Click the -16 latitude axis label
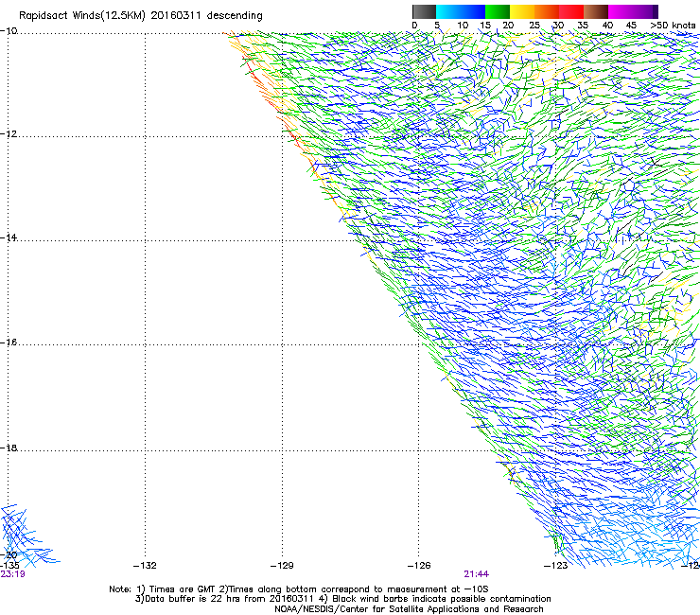This screenshot has height=615, width=700. (9, 343)
